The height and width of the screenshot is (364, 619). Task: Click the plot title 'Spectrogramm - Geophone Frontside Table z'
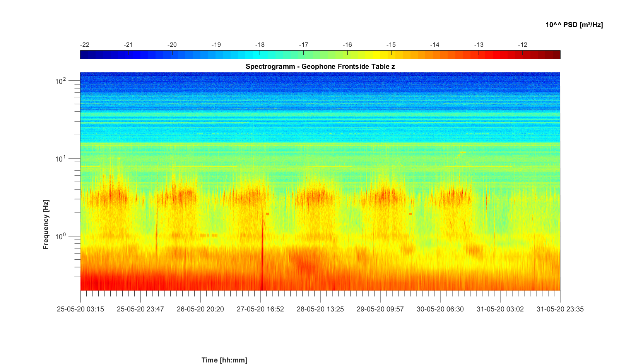tap(320, 66)
